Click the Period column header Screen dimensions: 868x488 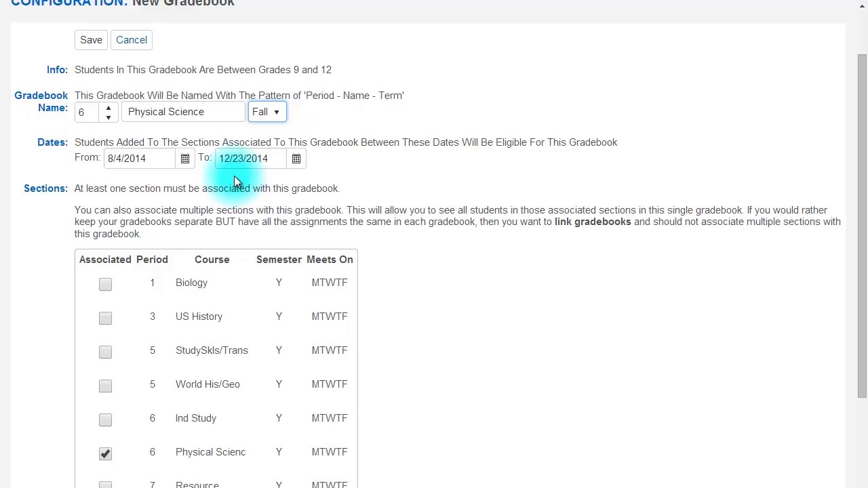point(152,260)
